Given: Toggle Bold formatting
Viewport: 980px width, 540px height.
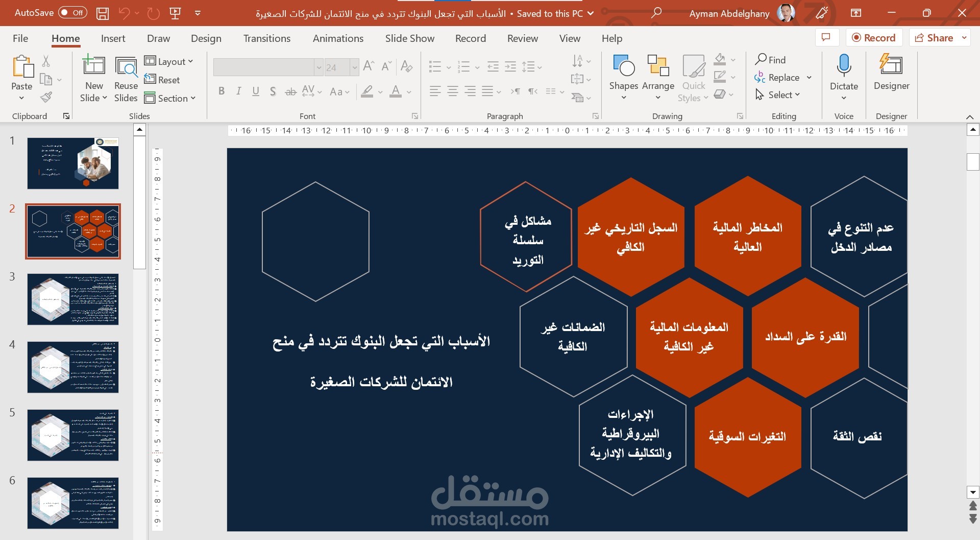Looking at the screenshot, I should (x=222, y=91).
